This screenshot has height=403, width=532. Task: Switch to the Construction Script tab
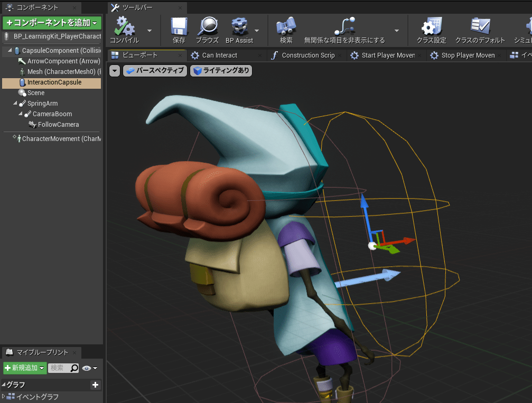307,55
